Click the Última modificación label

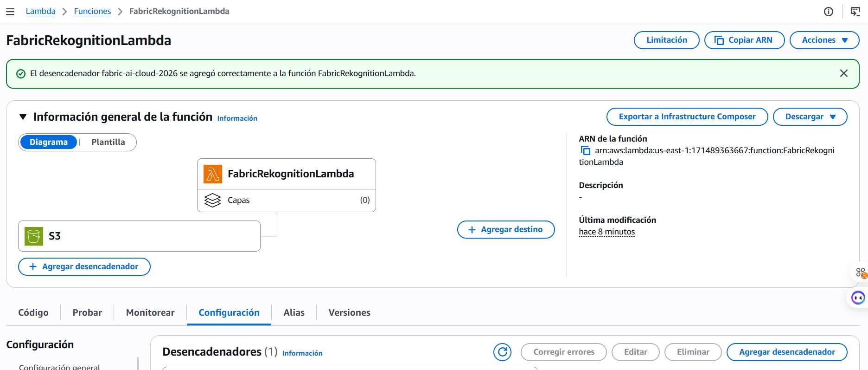617,220
